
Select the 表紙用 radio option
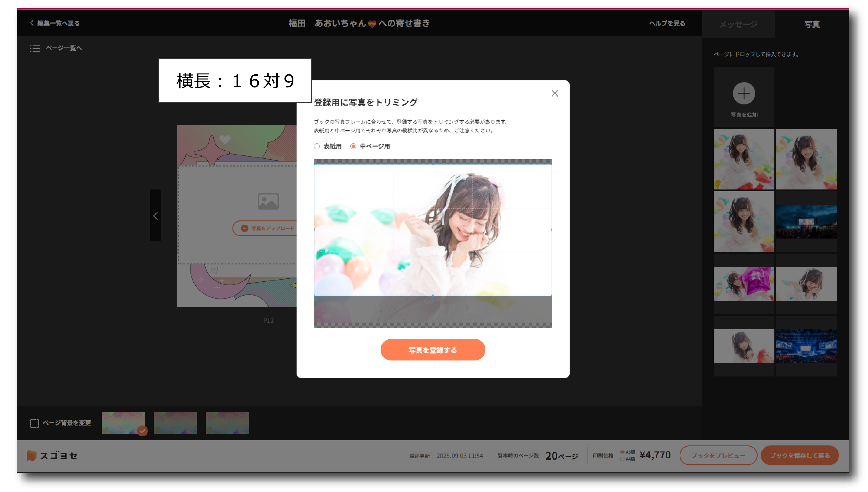click(317, 146)
